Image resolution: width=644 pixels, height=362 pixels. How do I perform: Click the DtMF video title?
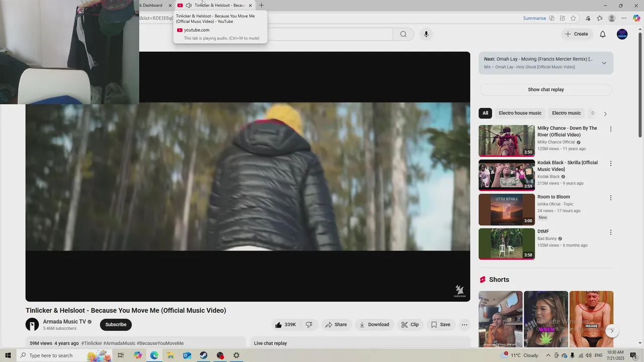click(x=543, y=232)
